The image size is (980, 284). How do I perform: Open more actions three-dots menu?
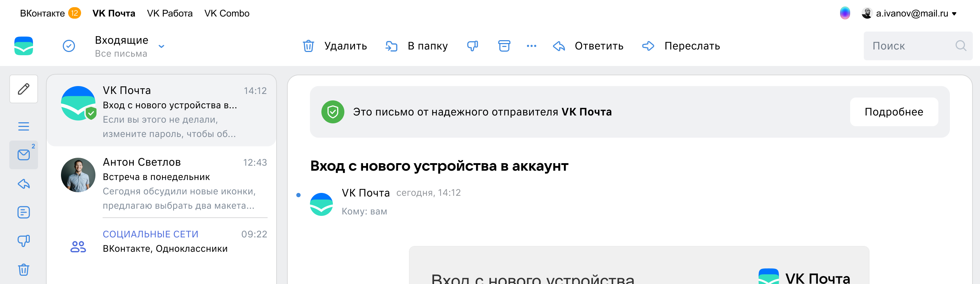(x=532, y=46)
